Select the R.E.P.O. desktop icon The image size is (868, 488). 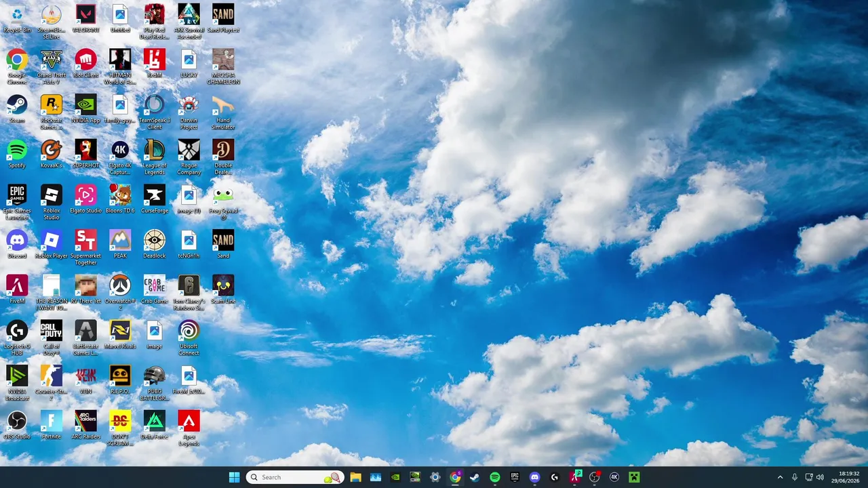pos(120,381)
